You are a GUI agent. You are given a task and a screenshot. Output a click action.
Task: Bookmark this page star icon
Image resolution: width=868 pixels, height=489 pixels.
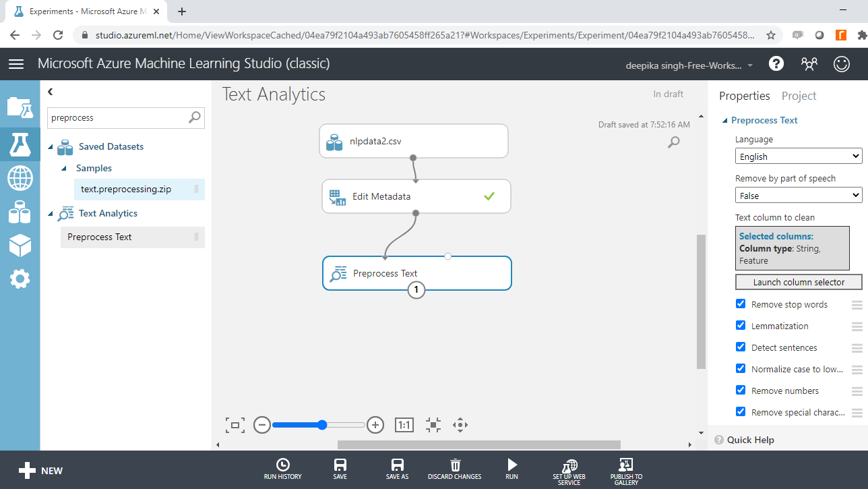(x=771, y=35)
